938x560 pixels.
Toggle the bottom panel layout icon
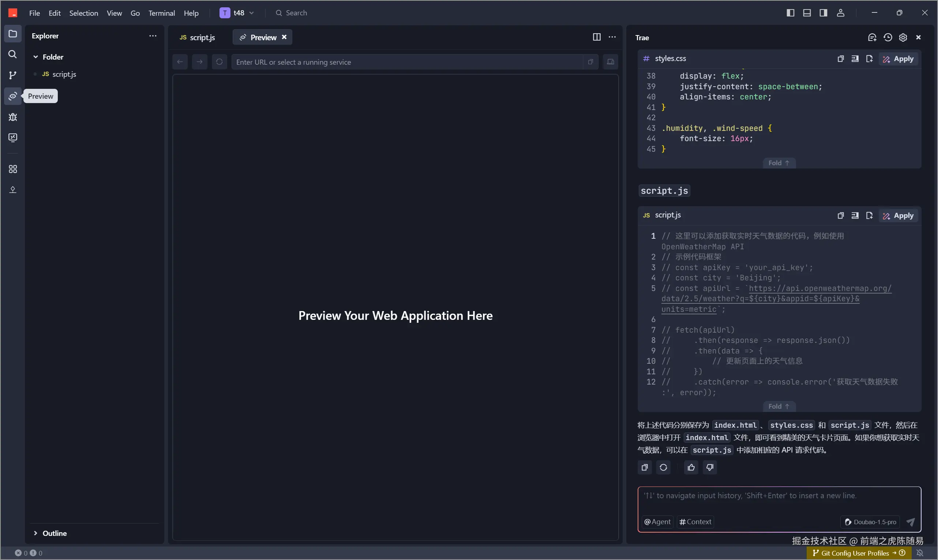coord(807,13)
